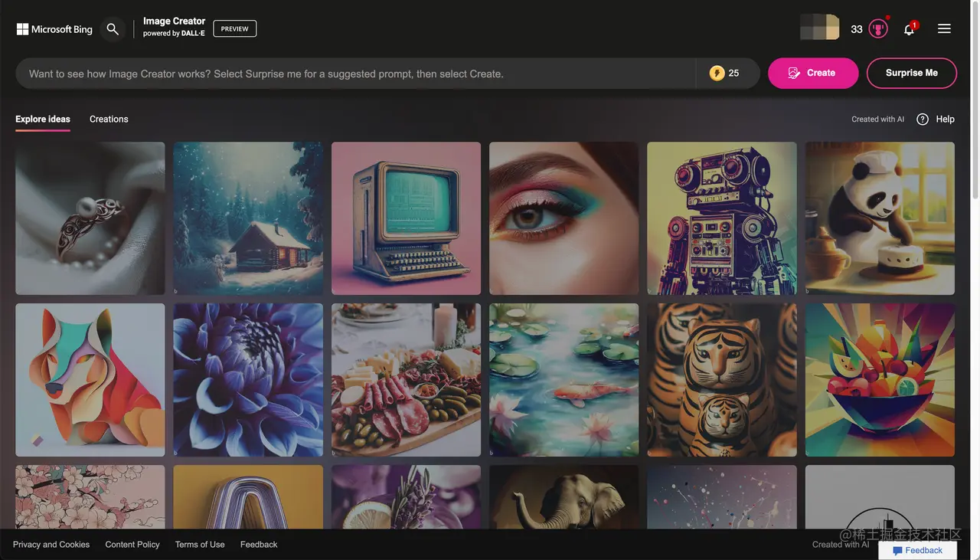This screenshot has width=980, height=560.
Task: Click the blue Feedback button
Action: pos(918,551)
